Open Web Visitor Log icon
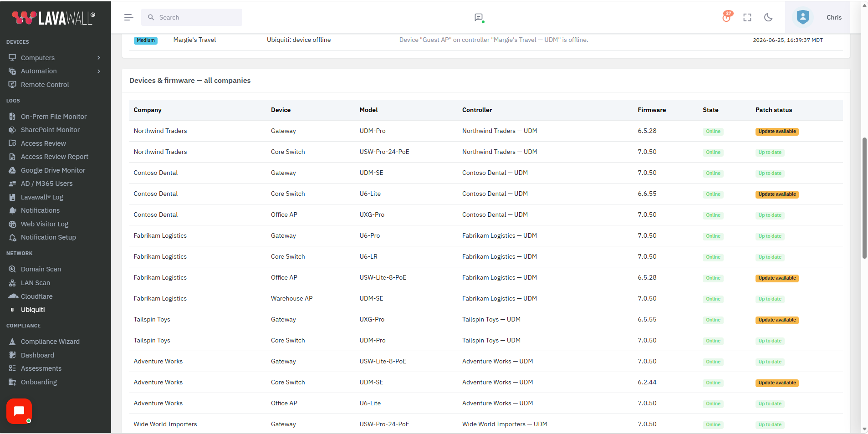 (x=12, y=224)
